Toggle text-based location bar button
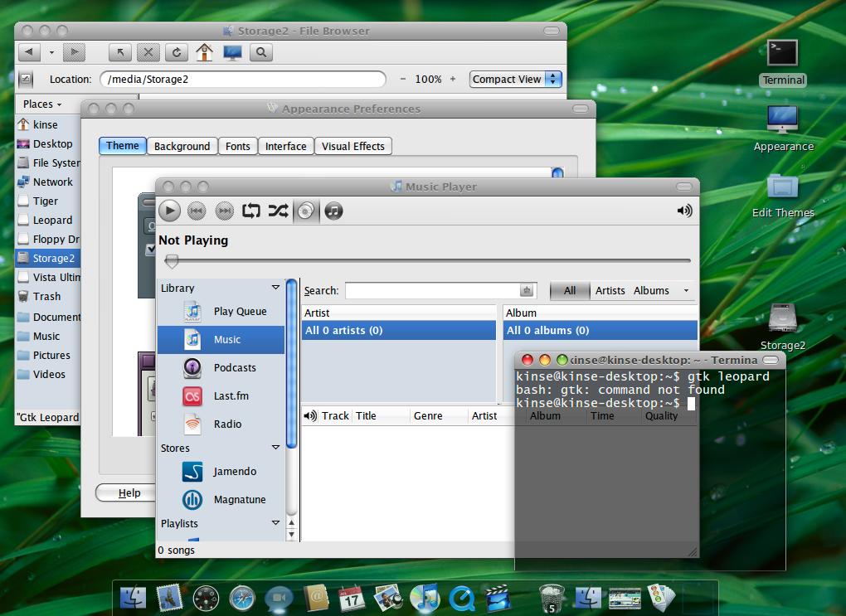The width and height of the screenshot is (846, 616). (26, 79)
